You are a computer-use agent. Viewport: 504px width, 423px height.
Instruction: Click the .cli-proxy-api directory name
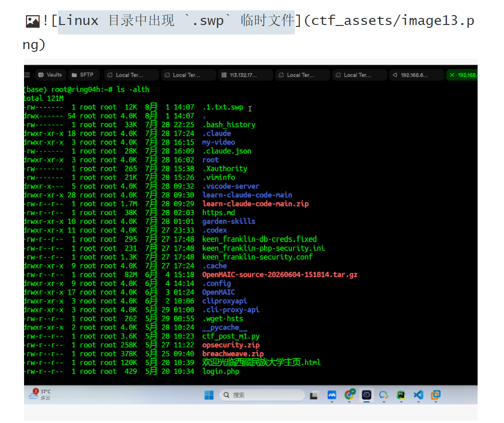[x=231, y=310]
